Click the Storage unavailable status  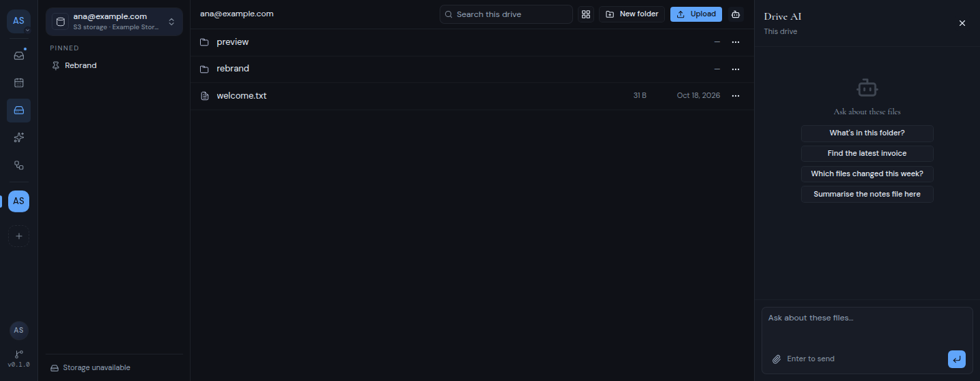[x=90, y=367]
